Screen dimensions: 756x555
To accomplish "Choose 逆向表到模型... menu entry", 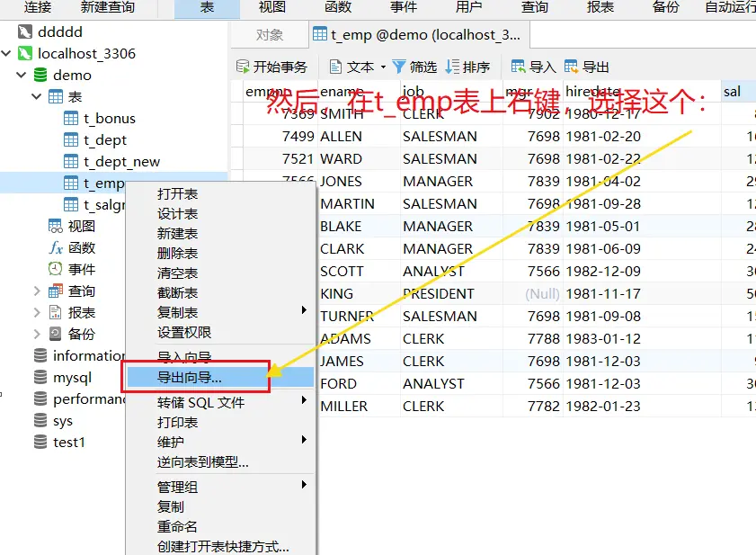I will click(203, 462).
